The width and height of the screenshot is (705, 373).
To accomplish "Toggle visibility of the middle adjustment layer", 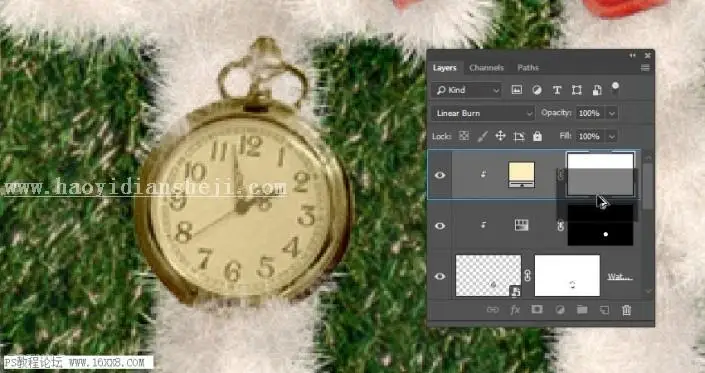I will (440, 226).
